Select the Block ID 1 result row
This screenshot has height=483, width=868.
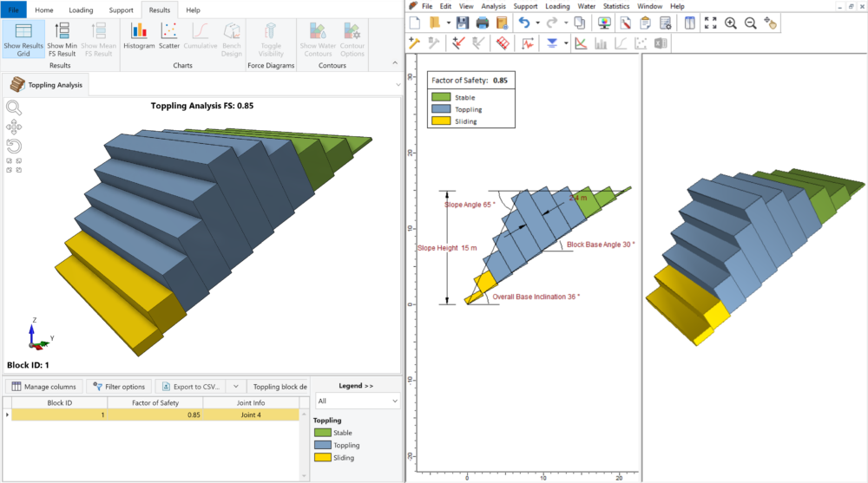click(x=156, y=415)
